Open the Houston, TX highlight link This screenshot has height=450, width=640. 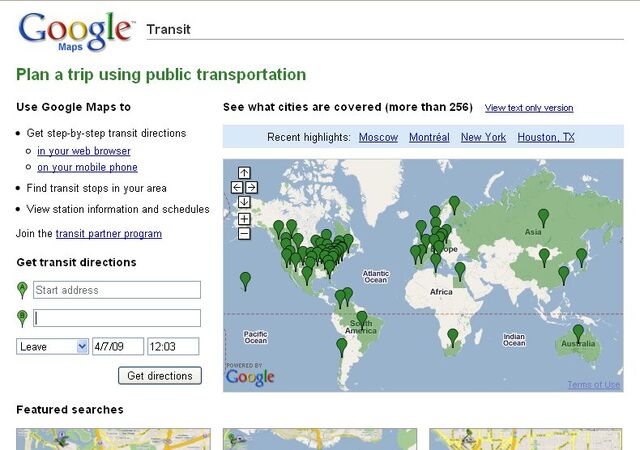point(546,137)
